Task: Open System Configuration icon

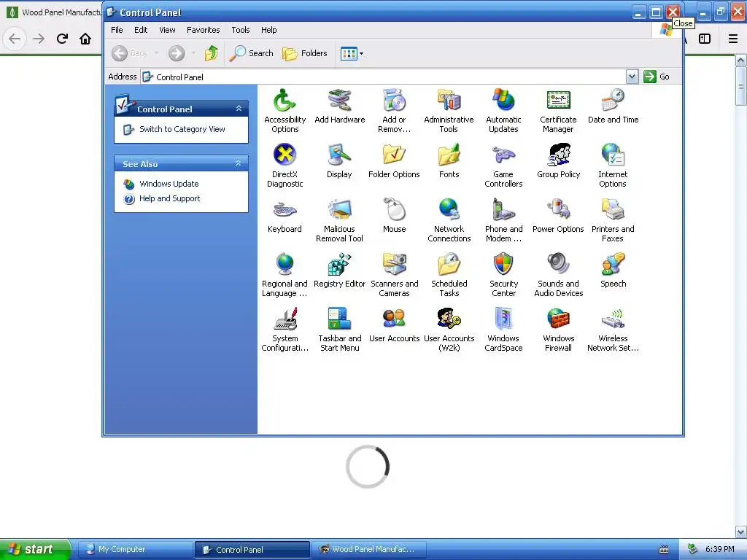Action: 285,330
